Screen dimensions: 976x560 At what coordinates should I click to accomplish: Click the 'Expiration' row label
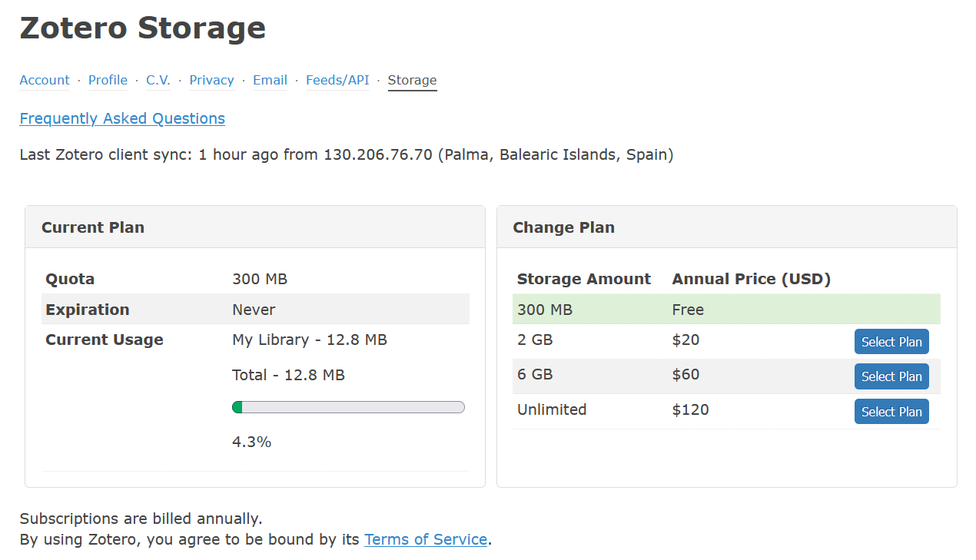point(88,310)
